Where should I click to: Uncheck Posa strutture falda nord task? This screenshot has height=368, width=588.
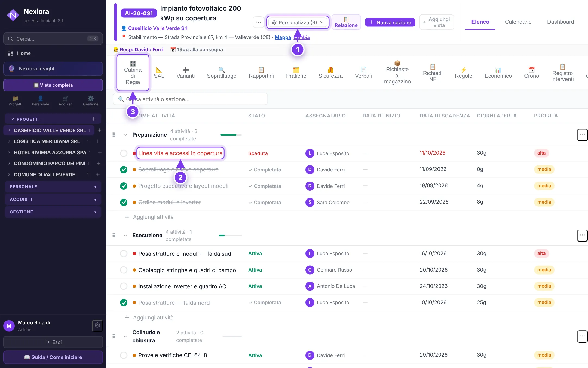[x=124, y=303]
